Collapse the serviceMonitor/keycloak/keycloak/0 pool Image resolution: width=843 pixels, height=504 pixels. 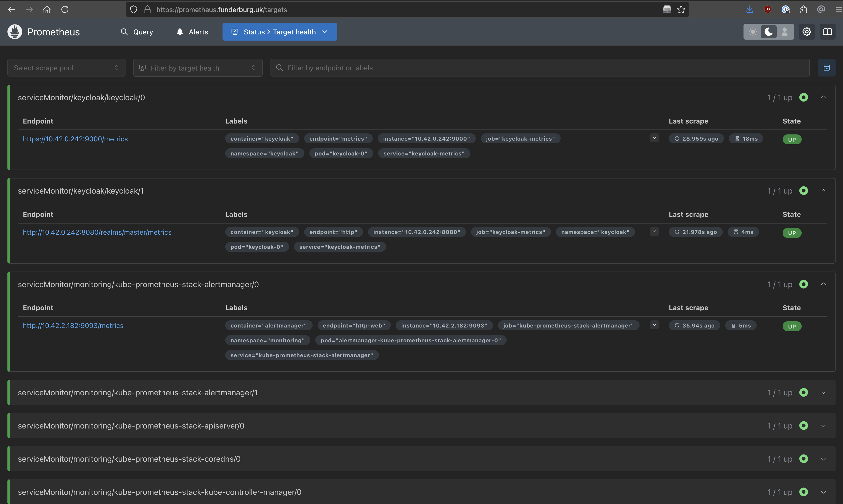(x=823, y=98)
